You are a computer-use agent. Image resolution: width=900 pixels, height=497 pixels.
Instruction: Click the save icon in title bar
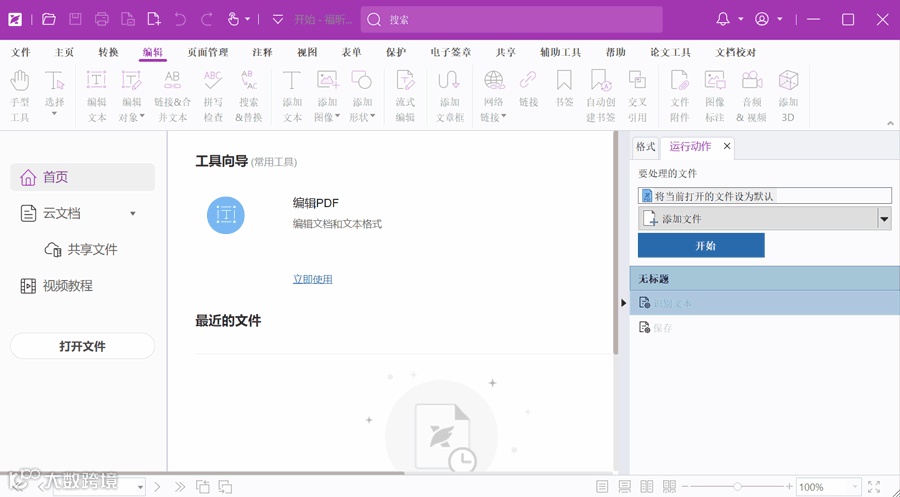click(75, 20)
